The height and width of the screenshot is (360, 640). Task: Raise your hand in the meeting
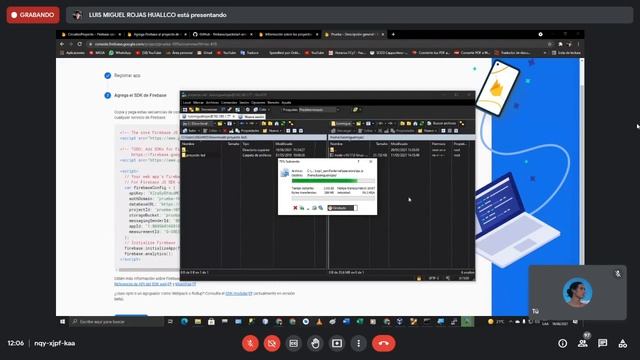315,343
